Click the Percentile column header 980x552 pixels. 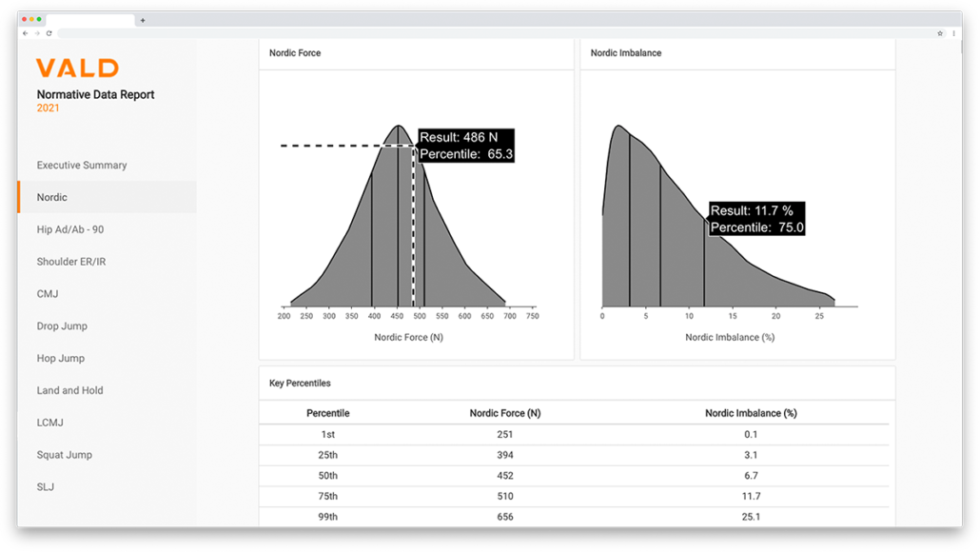327,413
